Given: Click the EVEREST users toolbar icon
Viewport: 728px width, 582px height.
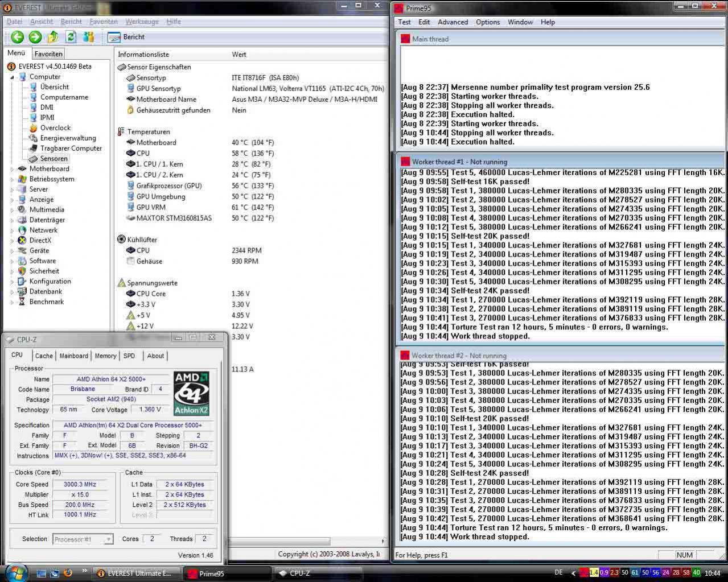Looking at the screenshot, I should click(x=88, y=37).
